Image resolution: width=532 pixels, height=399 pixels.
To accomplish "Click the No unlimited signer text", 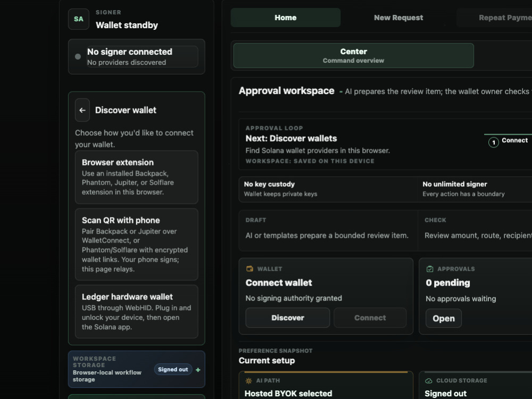I will point(455,184).
